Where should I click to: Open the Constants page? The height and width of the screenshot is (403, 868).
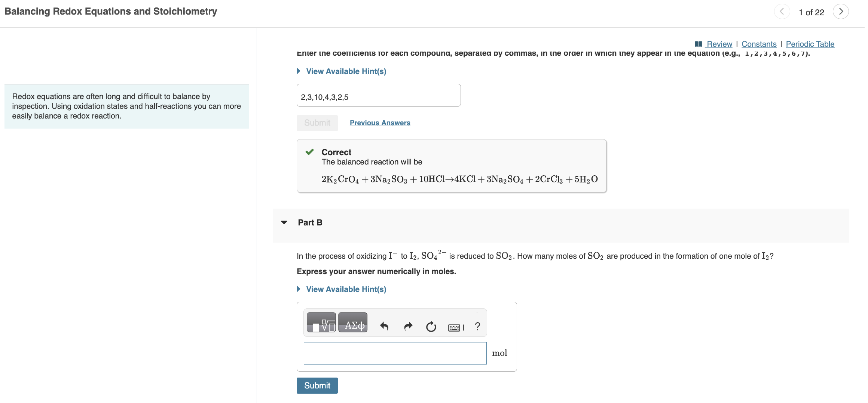pos(759,44)
